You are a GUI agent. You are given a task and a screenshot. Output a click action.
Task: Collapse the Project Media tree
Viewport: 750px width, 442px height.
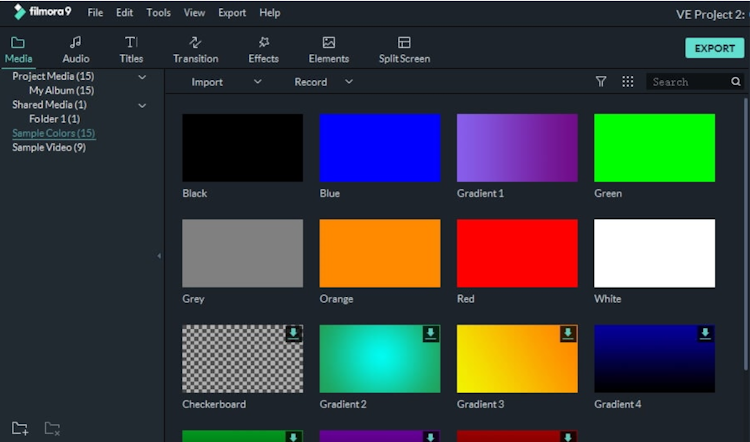142,77
